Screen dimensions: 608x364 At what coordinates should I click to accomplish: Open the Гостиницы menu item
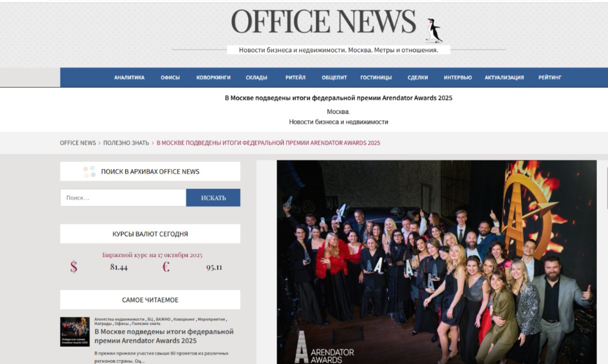click(x=376, y=78)
